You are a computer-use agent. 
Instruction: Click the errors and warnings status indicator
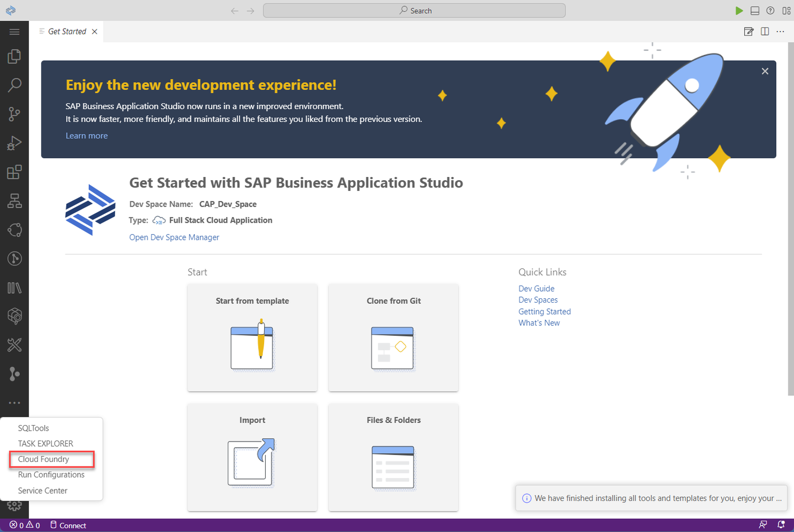[25, 525]
